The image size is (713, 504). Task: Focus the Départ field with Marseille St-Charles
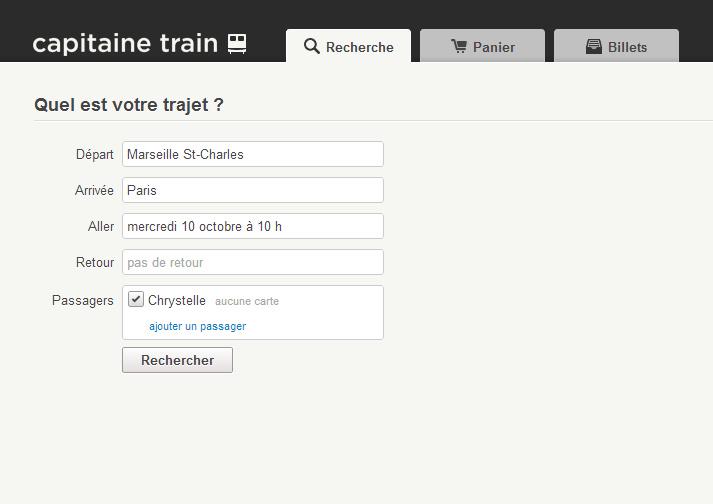tap(253, 154)
